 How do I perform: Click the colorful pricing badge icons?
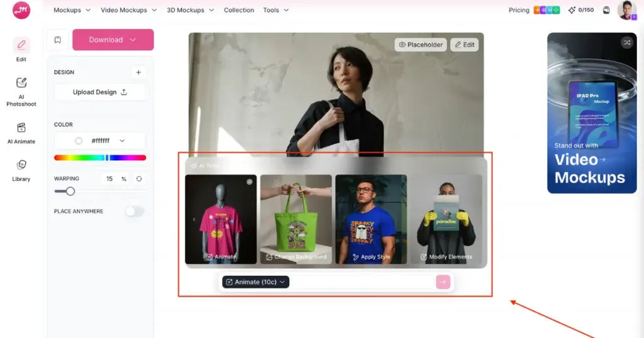(x=547, y=10)
